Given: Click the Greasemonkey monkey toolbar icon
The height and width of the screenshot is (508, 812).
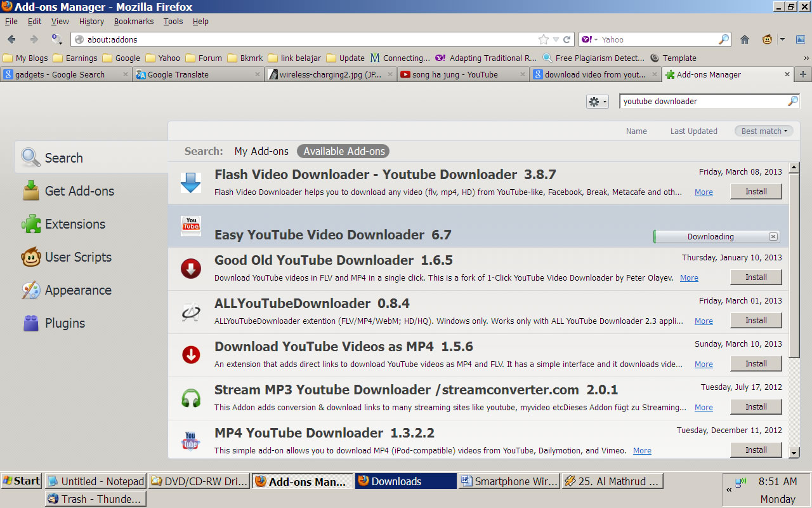Looking at the screenshot, I should pyautogui.click(x=767, y=39).
